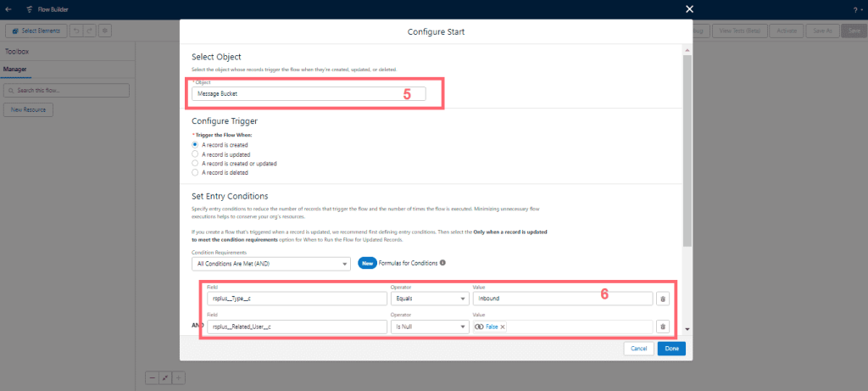Click the undo arrow in toolbar

(76, 31)
